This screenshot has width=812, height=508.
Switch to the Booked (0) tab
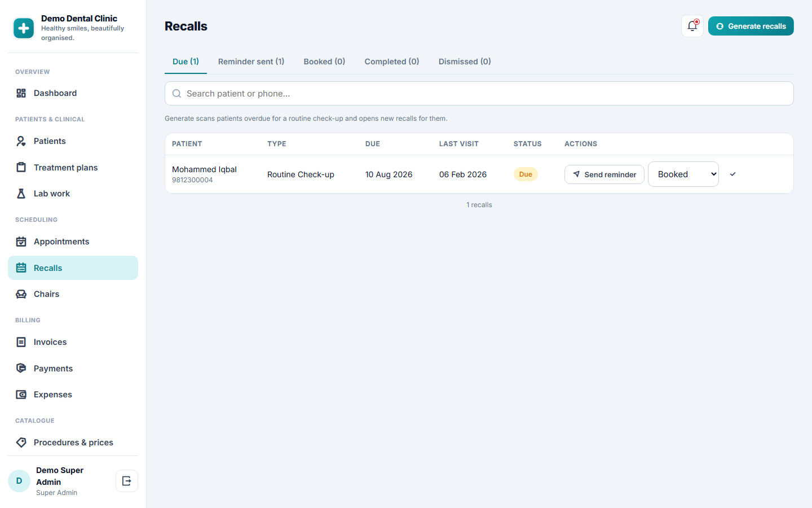point(324,62)
